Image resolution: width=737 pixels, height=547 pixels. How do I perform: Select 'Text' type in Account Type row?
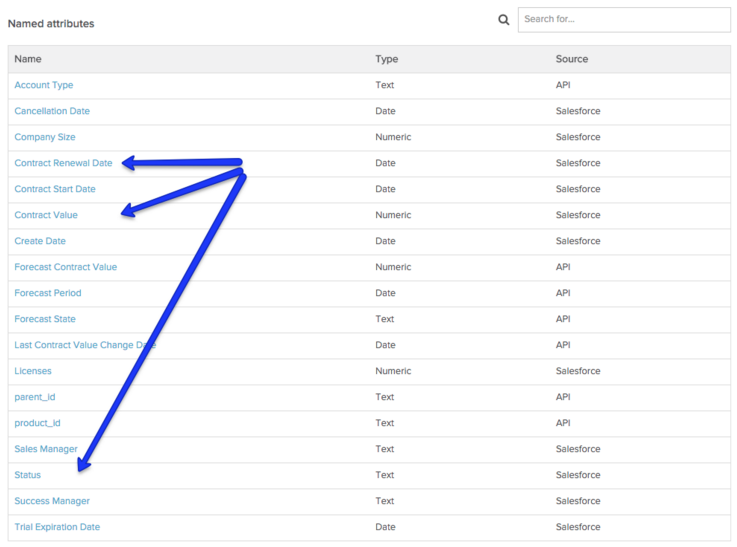tap(384, 85)
